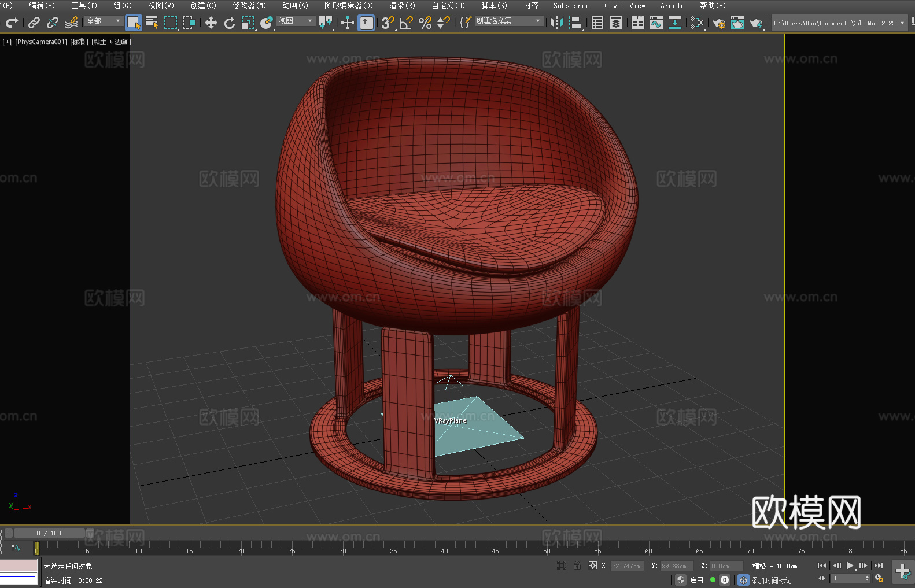This screenshot has width=915, height=588.
Task: Click viewport [+] general menu label
Action: tap(7, 42)
